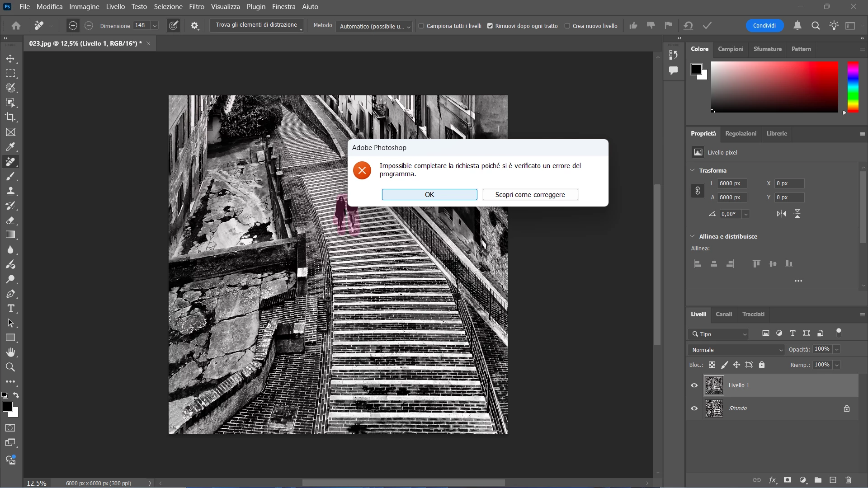
Task: Uncheck Rimuovi dopo ogni tratto
Action: point(490,26)
